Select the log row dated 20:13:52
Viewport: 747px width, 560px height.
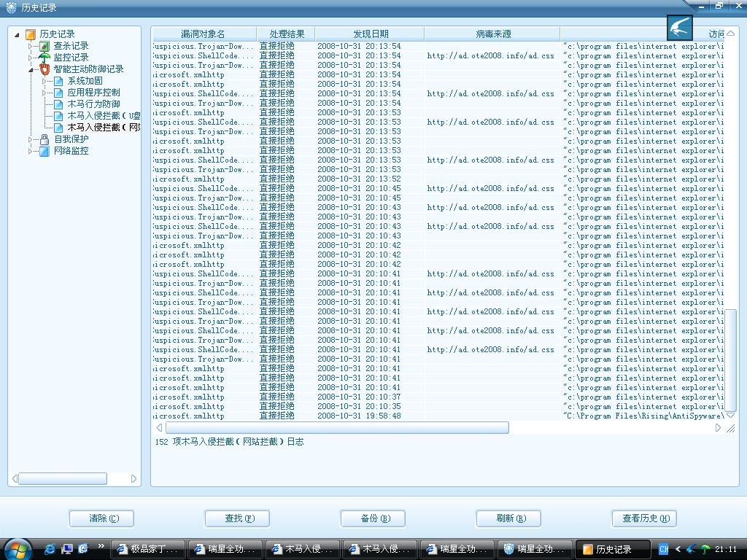pyautogui.click(x=438, y=179)
